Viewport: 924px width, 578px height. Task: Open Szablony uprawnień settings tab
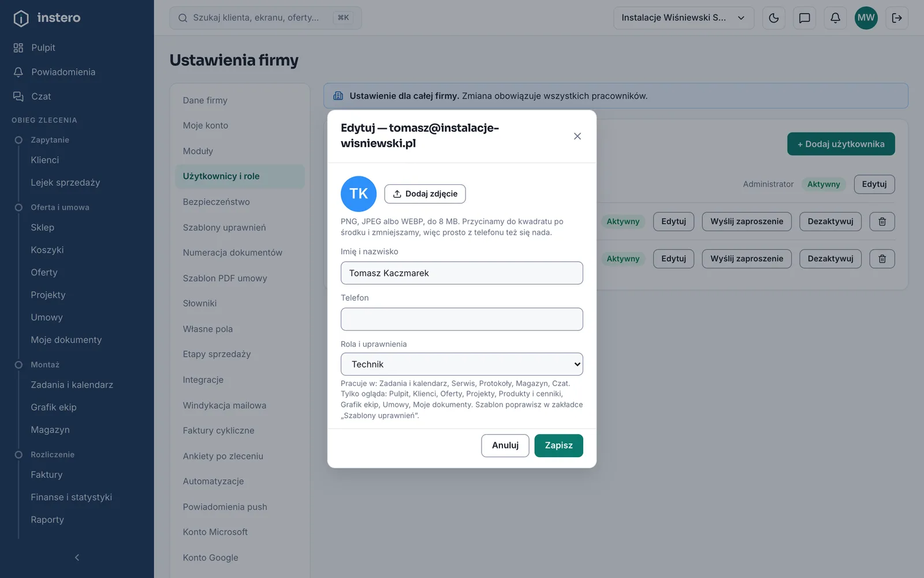240,227
